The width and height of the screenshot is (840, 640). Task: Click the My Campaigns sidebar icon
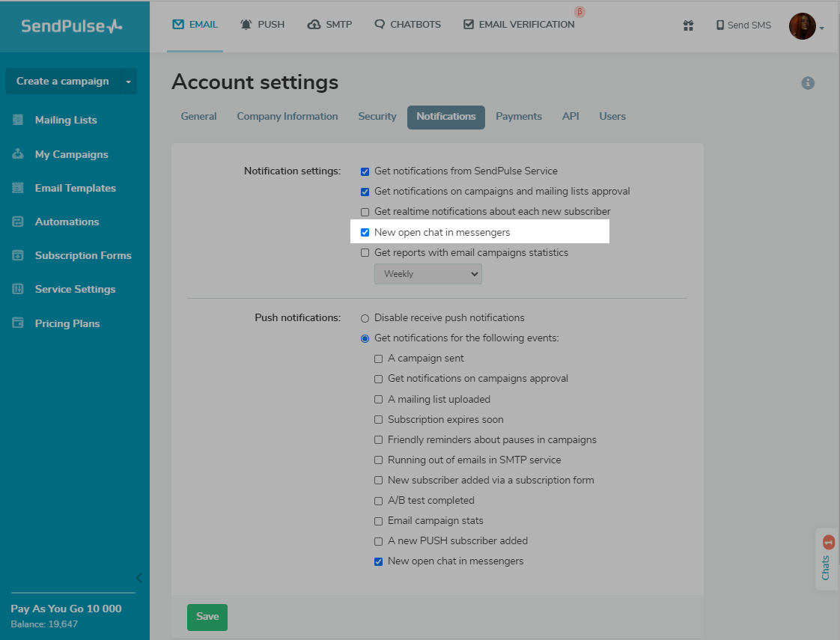[x=18, y=154]
